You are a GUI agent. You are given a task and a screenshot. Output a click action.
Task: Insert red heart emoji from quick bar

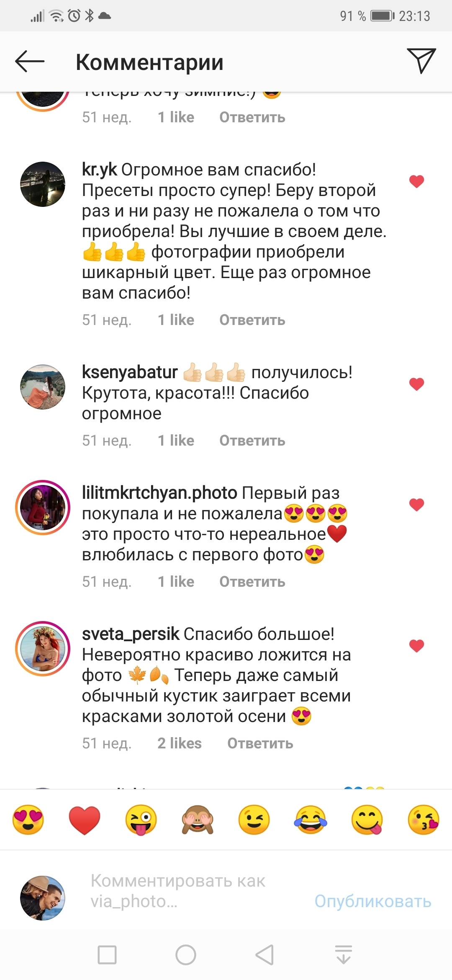tap(85, 820)
